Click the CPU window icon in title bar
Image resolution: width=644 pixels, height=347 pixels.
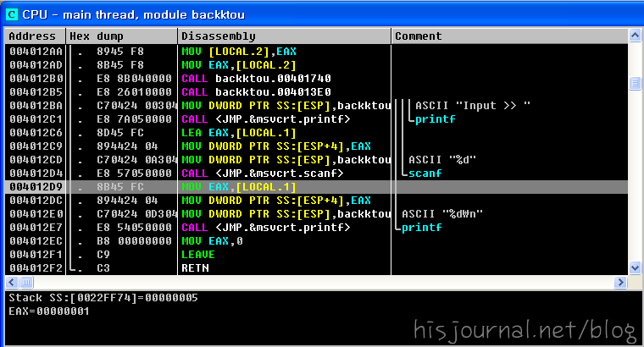[x=12, y=14]
